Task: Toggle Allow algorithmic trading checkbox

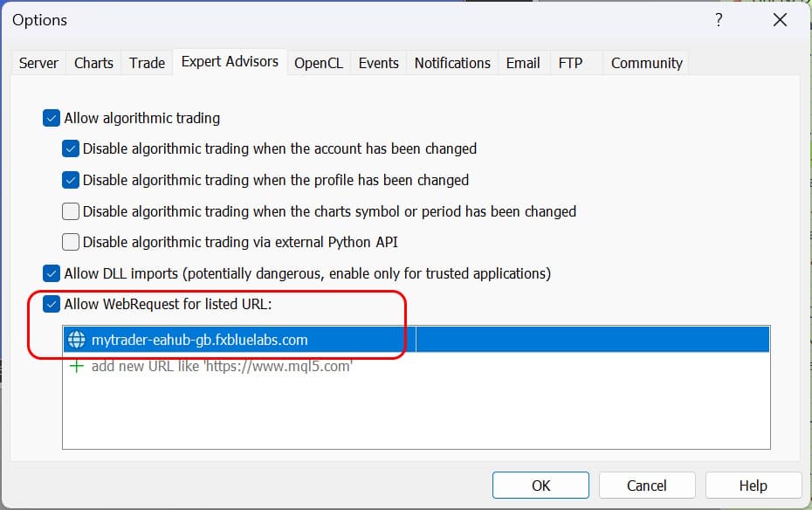Action: point(52,118)
